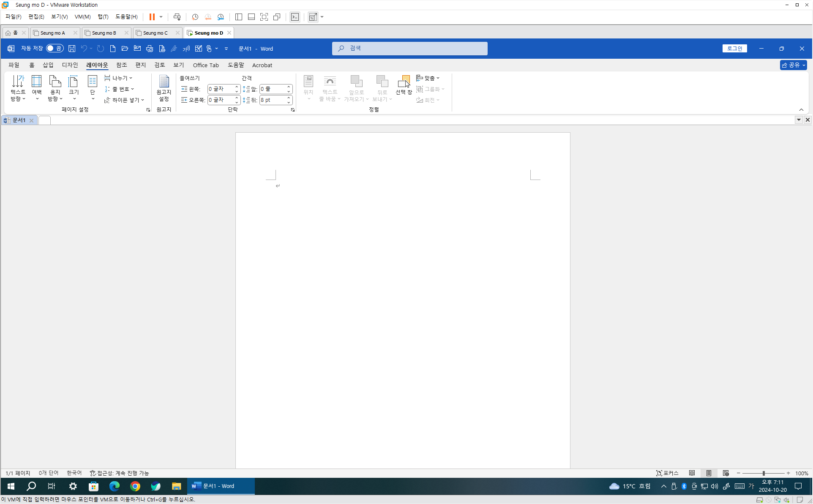This screenshot has height=504, width=813.
Task: Click the zoom slider handle
Action: coord(764,473)
